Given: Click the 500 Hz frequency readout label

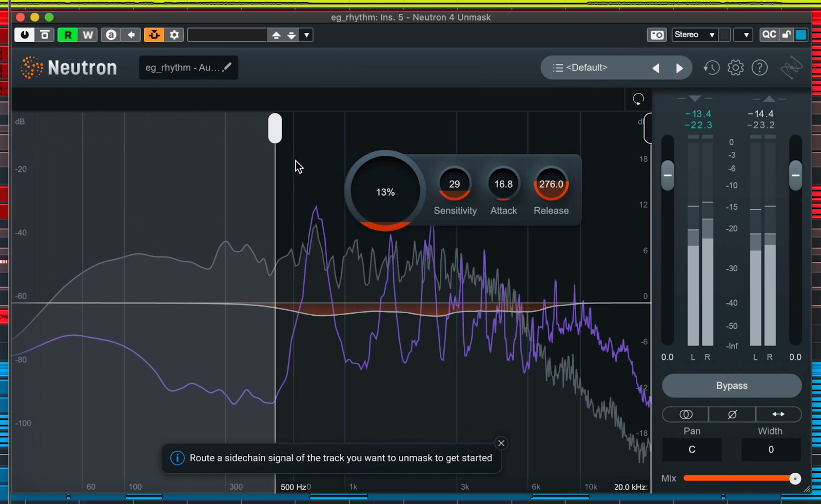Looking at the screenshot, I should click(293, 487).
